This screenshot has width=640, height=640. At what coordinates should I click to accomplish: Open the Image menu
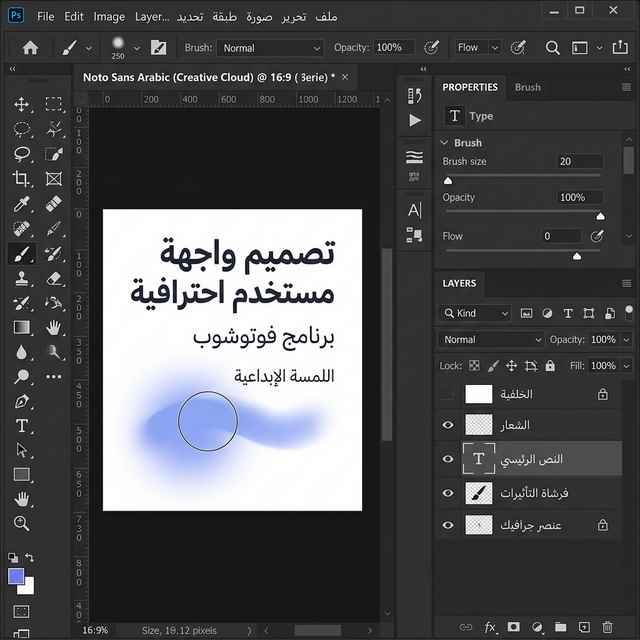click(109, 17)
